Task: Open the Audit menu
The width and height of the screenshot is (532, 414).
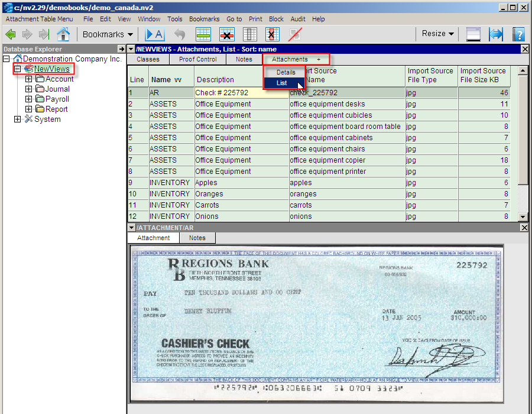Action: (x=298, y=19)
